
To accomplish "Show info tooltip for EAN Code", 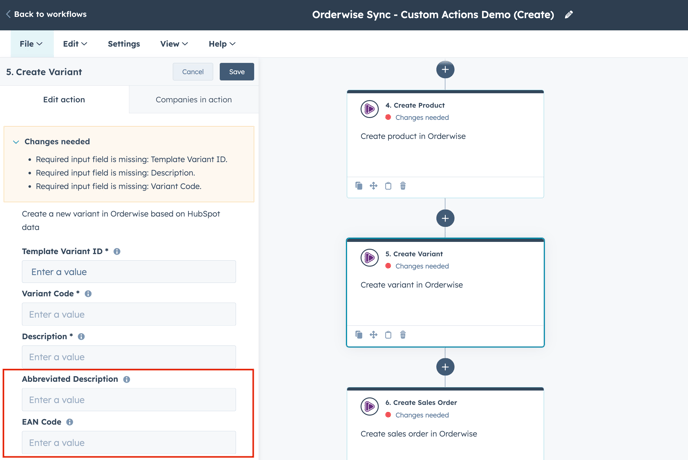I will [x=69, y=422].
